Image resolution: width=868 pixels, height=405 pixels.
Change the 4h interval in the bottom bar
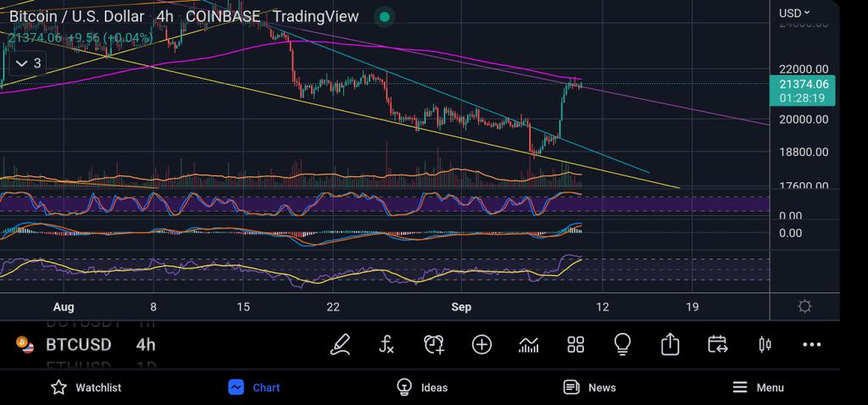pyautogui.click(x=146, y=345)
